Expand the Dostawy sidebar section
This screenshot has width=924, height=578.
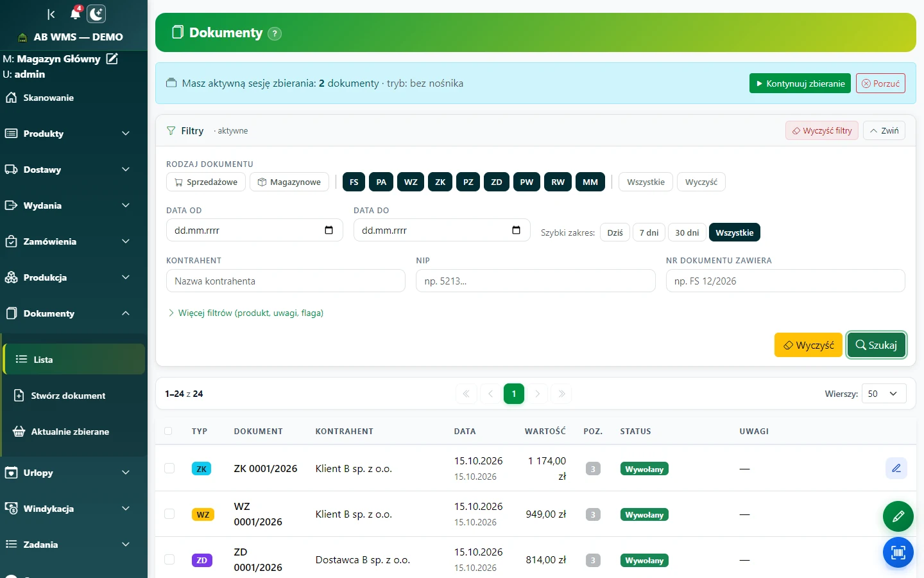click(x=74, y=170)
